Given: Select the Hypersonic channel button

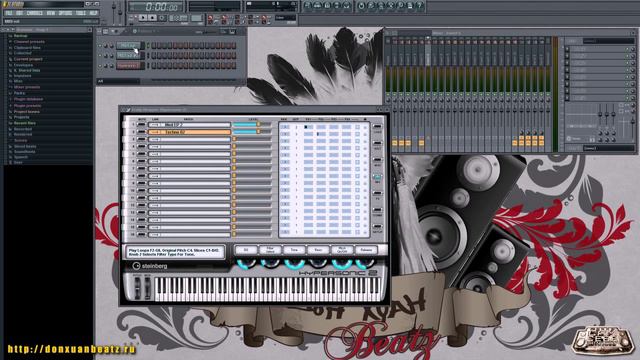Looking at the screenshot, I should [x=128, y=65].
